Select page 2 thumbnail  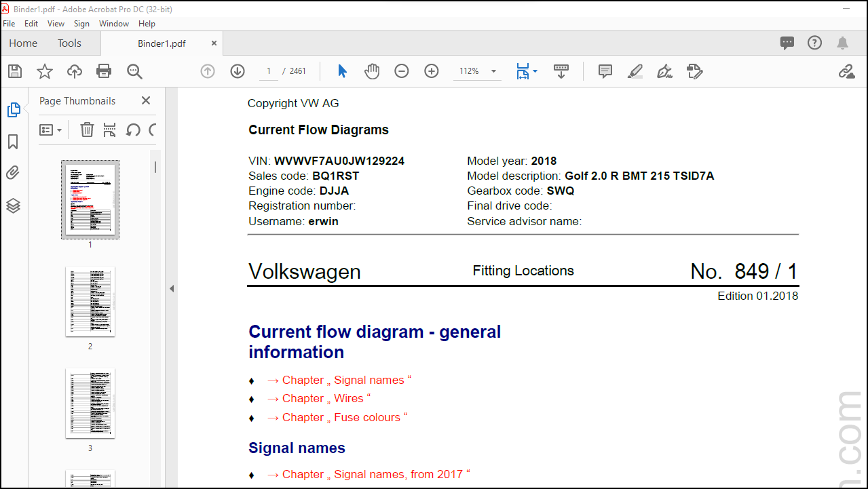tap(90, 301)
